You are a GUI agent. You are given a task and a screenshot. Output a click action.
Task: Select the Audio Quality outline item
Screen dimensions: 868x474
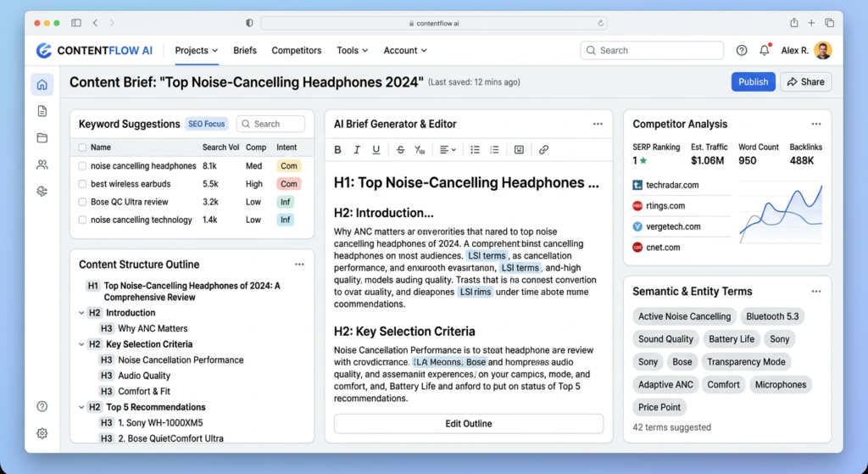(x=144, y=376)
